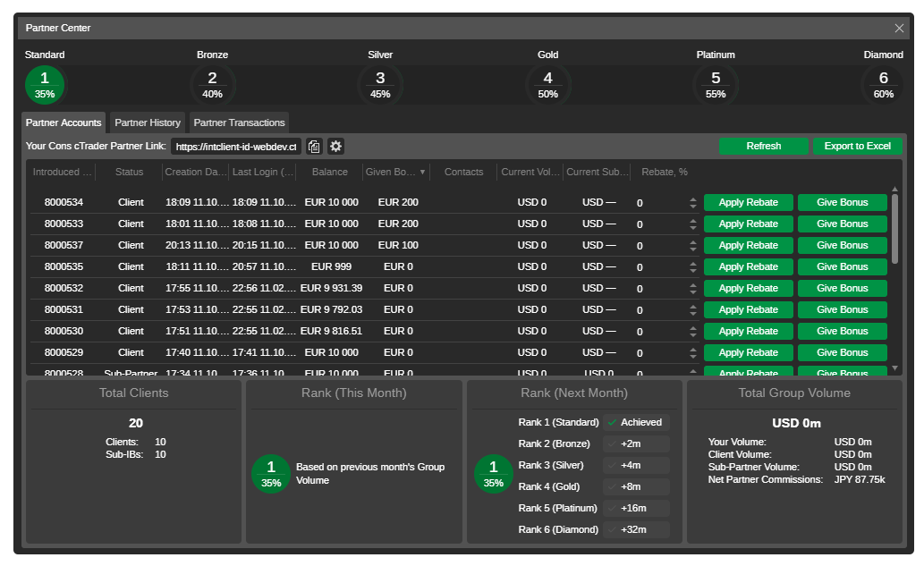Select the Gold rank 4 circle
Viewport: 924px width, 566px height.
tap(548, 86)
